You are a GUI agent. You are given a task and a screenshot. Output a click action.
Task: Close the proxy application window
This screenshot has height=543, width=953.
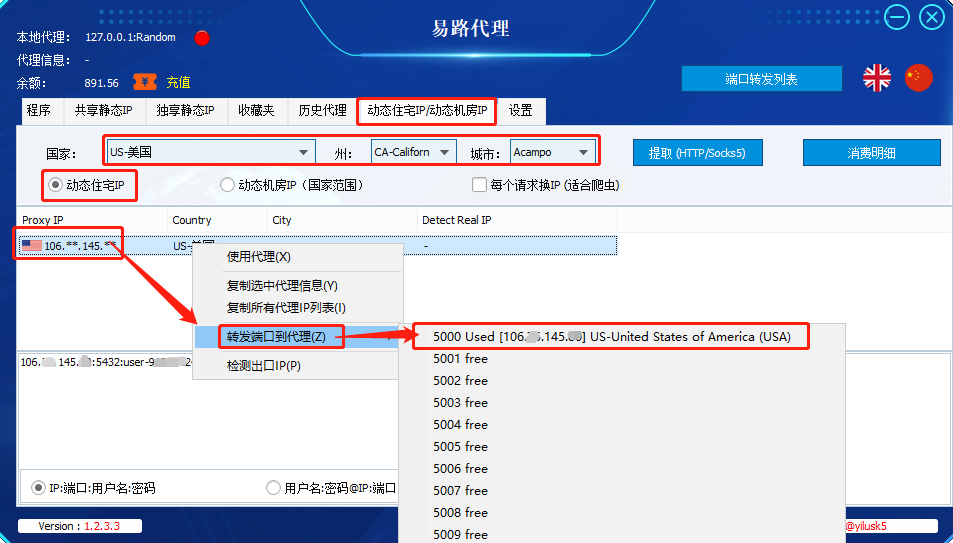coord(932,17)
